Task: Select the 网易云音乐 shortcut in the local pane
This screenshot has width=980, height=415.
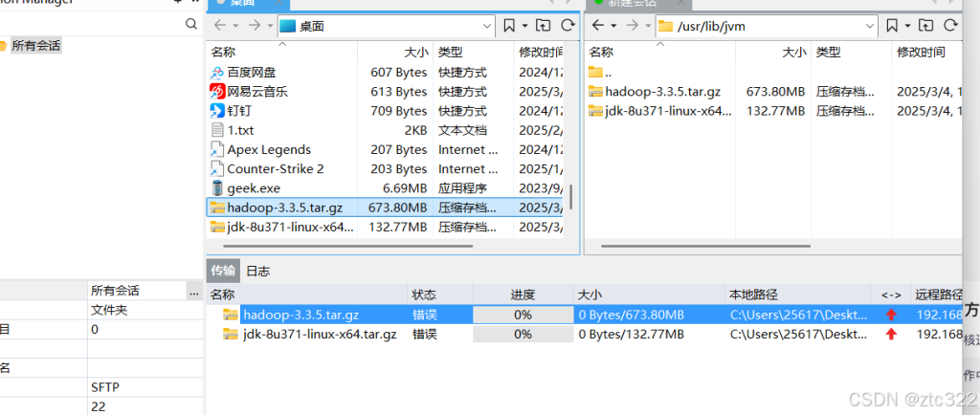Action: coord(257,92)
